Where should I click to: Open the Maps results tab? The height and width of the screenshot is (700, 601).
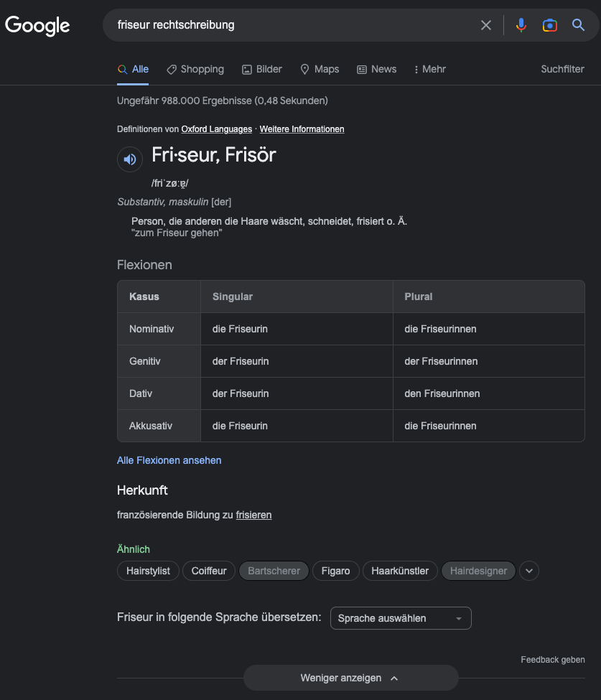coord(320,69)
